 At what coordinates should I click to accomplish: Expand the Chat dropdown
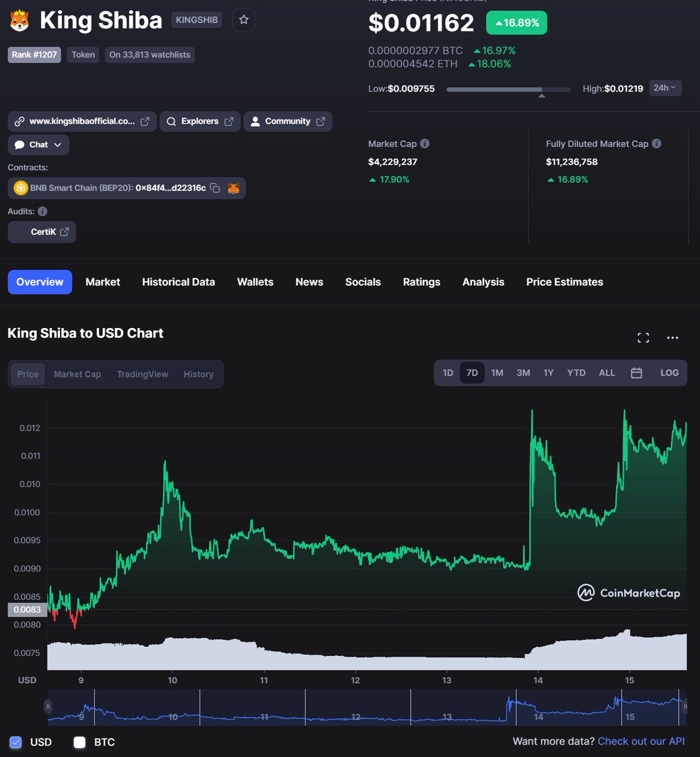point(39,144)
